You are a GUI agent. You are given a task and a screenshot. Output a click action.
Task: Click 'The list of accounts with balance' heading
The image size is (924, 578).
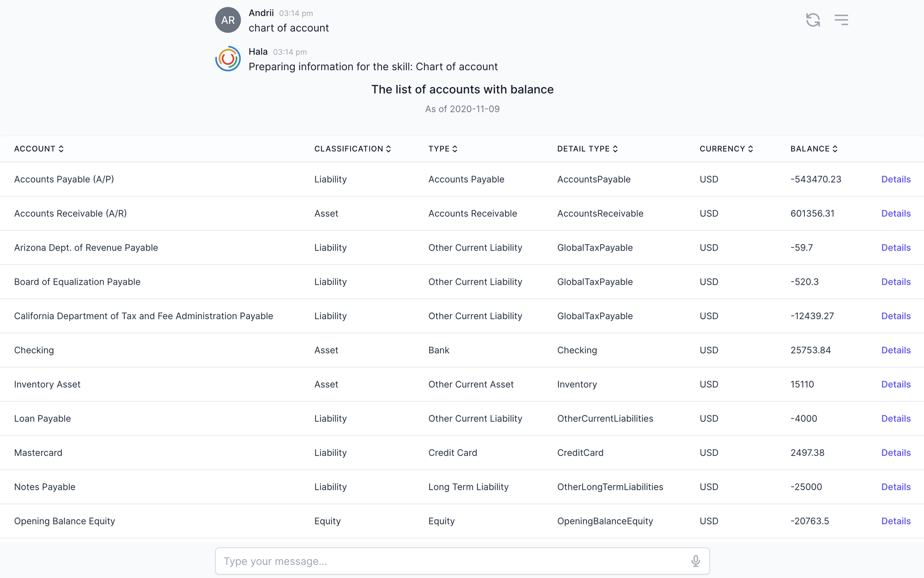pyautogui.click(x=462, y=90)
